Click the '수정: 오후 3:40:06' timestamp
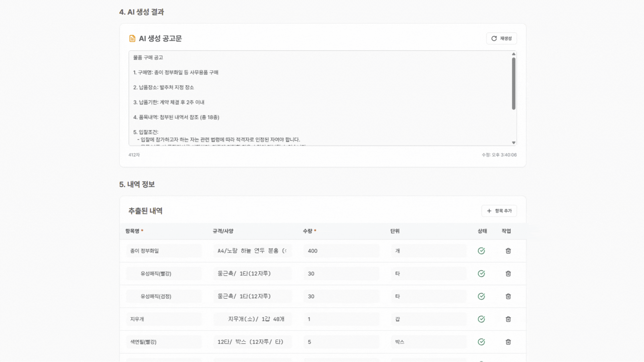644x362 pixels. click(499, 155)
